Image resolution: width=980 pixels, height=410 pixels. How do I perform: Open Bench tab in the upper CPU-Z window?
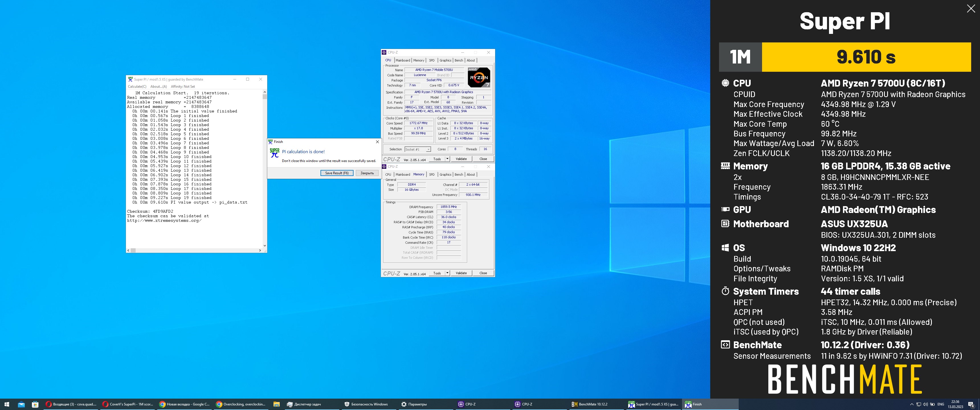[459, 60]
